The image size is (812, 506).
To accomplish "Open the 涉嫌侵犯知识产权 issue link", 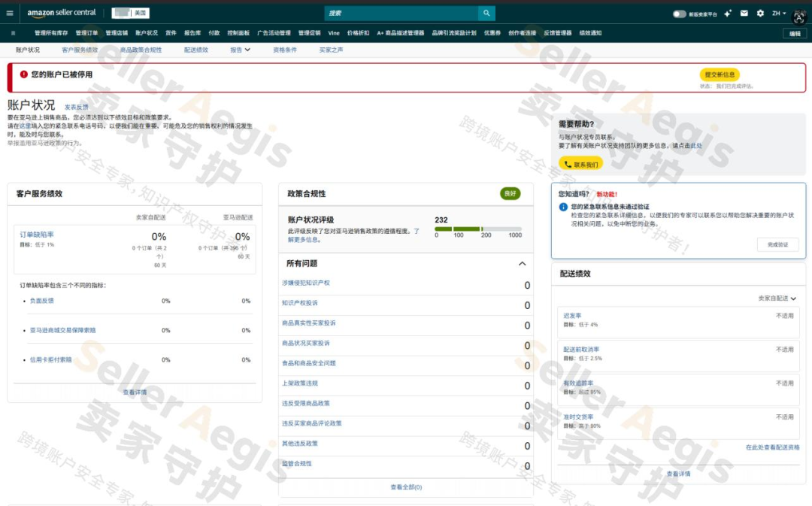I will coord(305,283).
